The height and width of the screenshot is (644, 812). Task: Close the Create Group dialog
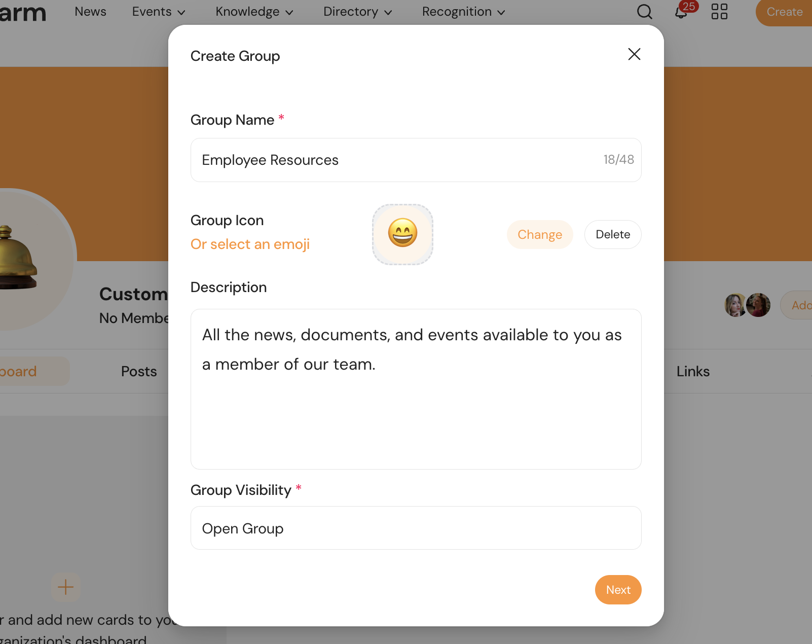pos(634,54)
